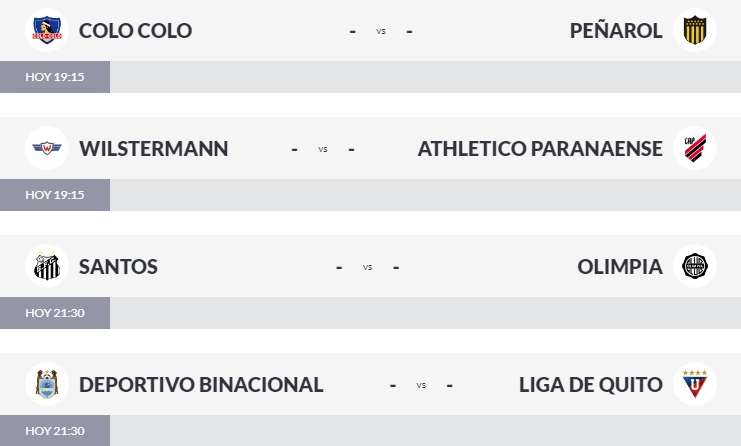This screenshot has height=446, width=741.
Task: Open the PEÑAROL team name link
Action: pyautogui.click(x=616, y=31)
